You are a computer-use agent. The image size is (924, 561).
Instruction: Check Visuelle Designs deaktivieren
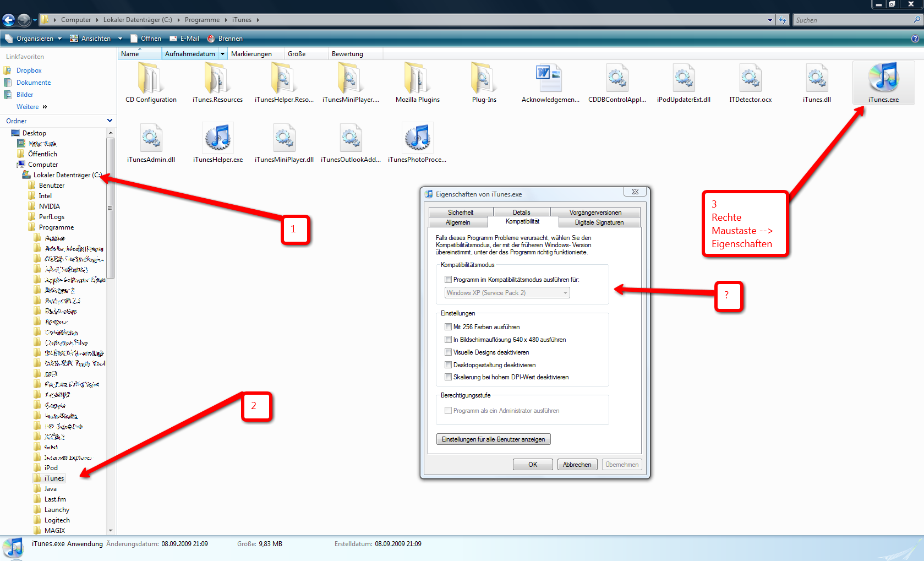[448, 352]
